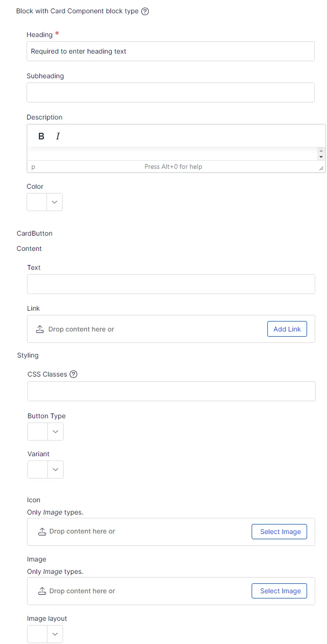This screenshot has height=644, width=327.
Task: Toggle Italic formatting in Description editor
Action: [58, 136]
